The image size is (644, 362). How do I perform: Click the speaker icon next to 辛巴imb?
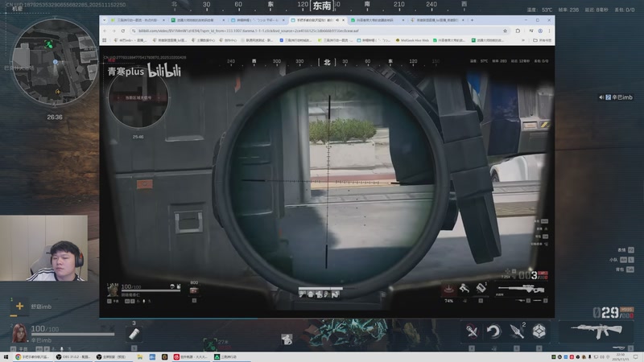(x=601, y=97)
